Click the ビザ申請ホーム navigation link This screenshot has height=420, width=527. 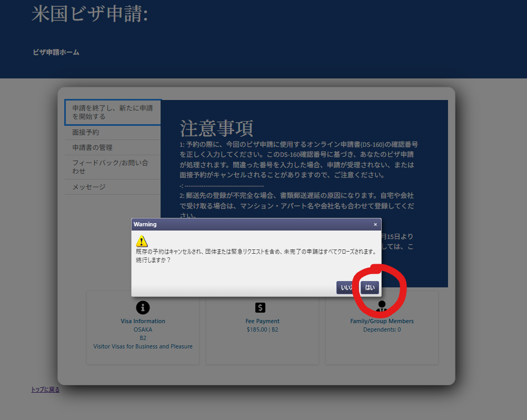point(56,52)
